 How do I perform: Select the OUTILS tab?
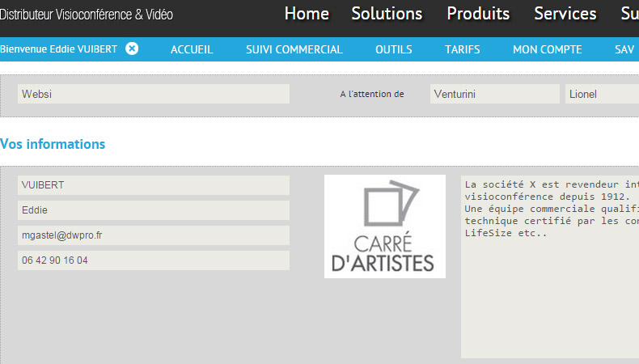click(x=394, y=49)
